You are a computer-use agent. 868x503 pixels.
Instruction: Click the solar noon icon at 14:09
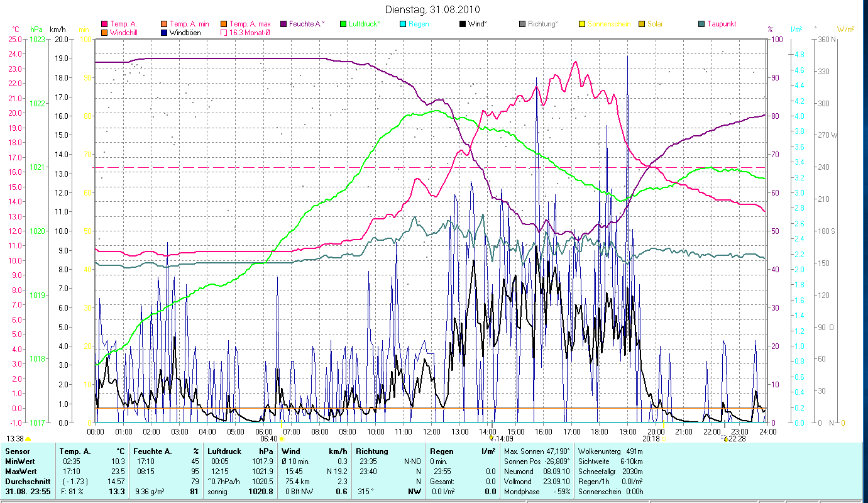(492, 439)
